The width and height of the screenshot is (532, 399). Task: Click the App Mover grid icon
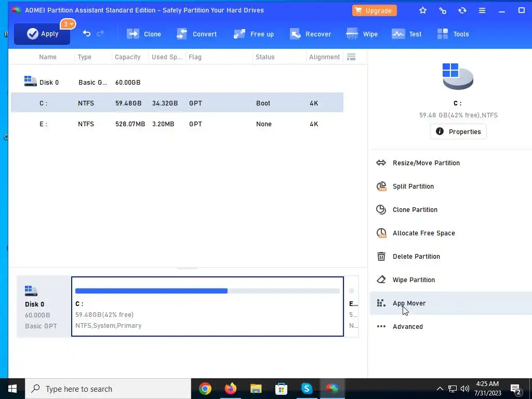[x=381, y=303]
